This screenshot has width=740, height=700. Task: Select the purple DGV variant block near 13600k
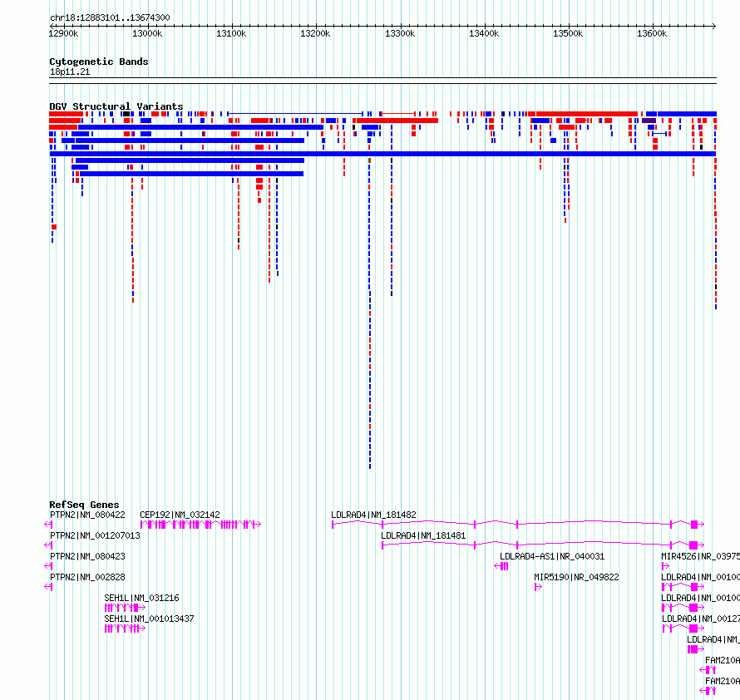pyautogui.click(x=649, y=121)
